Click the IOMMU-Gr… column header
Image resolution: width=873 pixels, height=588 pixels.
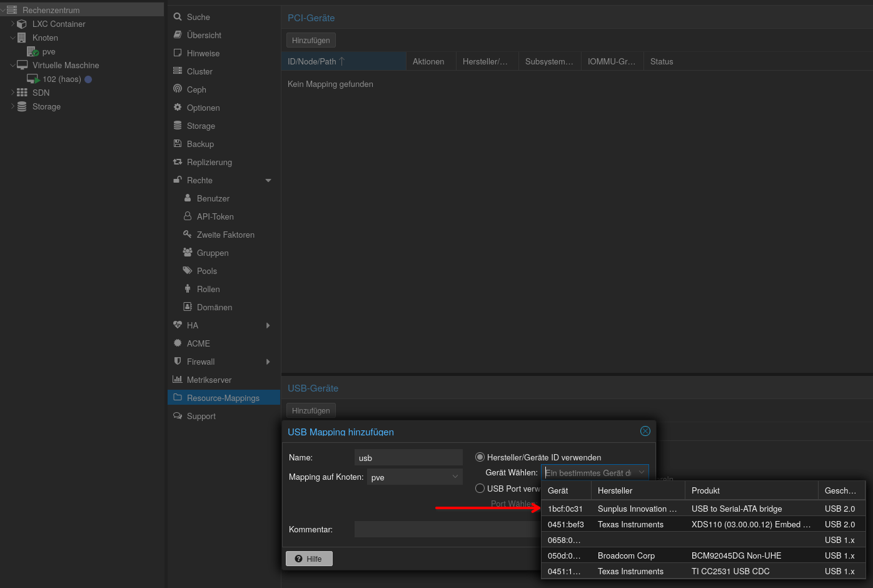(x=612, y=61)
